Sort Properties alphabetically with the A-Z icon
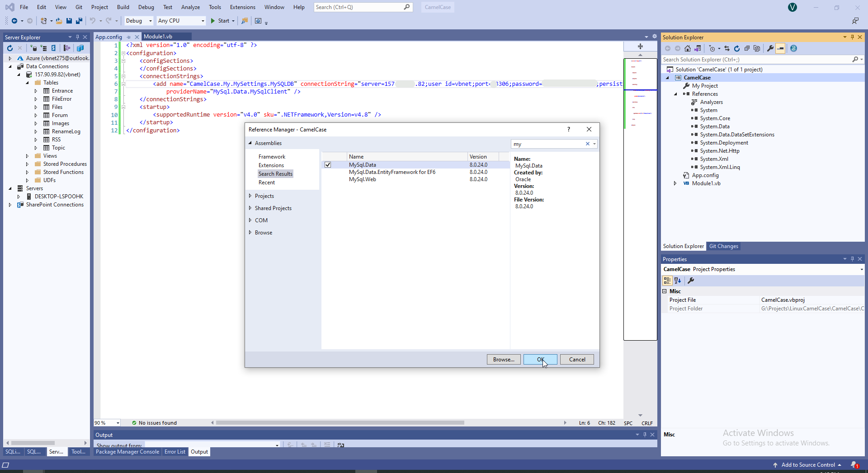 tap(678, 281)
